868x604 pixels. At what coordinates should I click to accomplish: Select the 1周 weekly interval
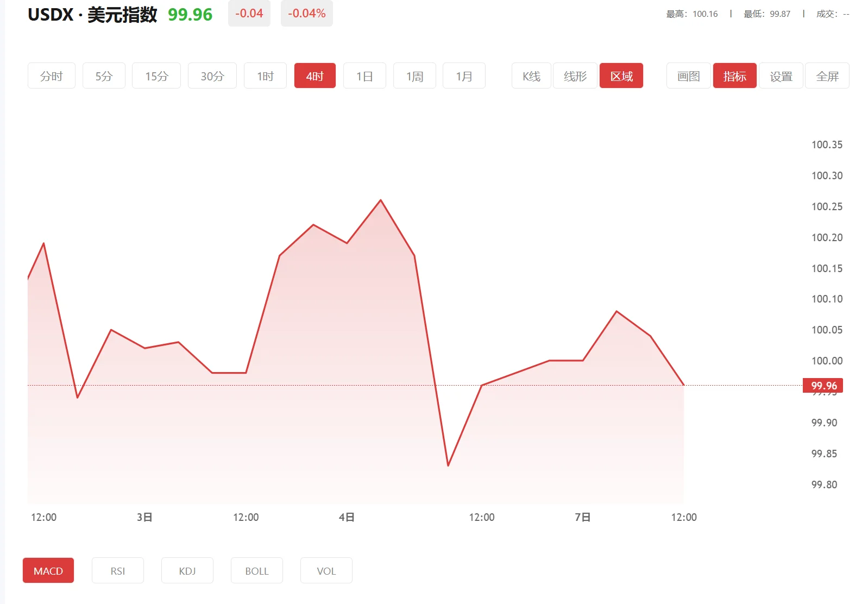pos(414,76)
